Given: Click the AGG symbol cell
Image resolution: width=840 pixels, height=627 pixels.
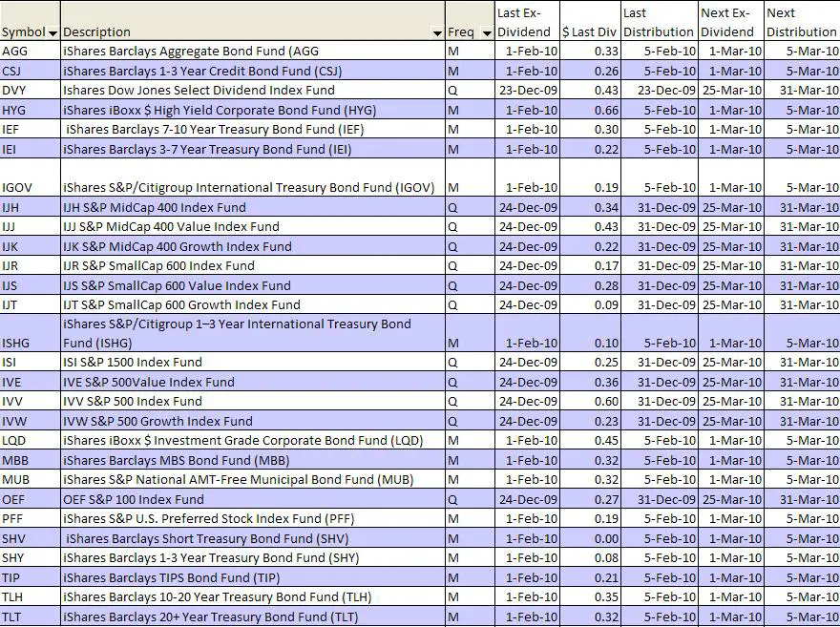Looking at the screenshot, I should click(31, 51).
